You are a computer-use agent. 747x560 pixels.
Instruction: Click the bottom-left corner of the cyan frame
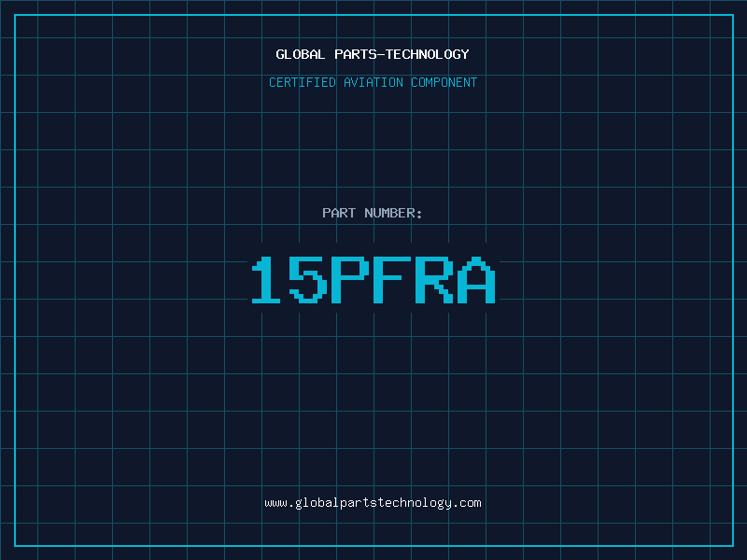(x=14, y=545)
